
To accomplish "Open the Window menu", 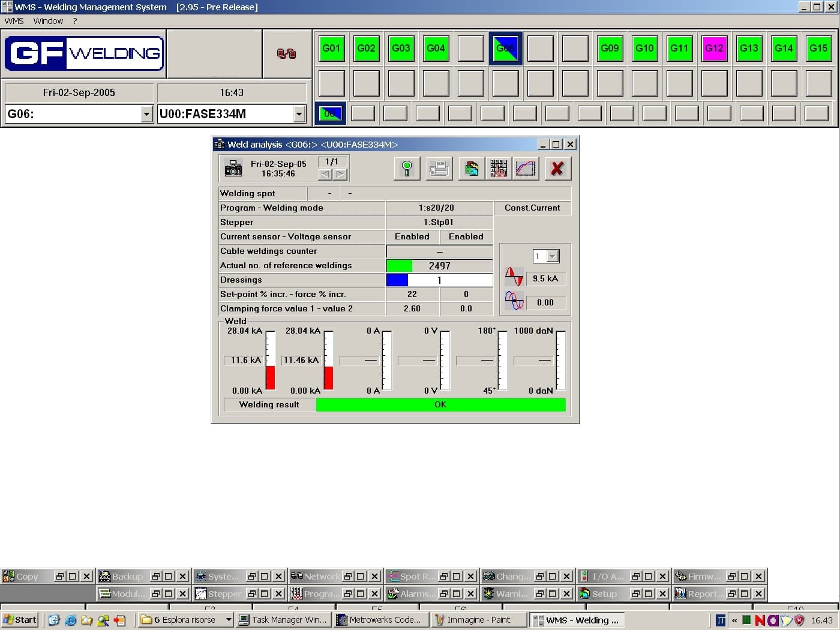I will point(48,21).
